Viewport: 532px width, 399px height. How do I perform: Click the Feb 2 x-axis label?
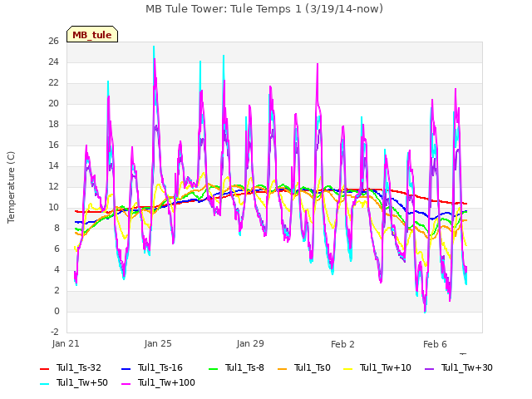pyautogui.click(x=342, y=344)
